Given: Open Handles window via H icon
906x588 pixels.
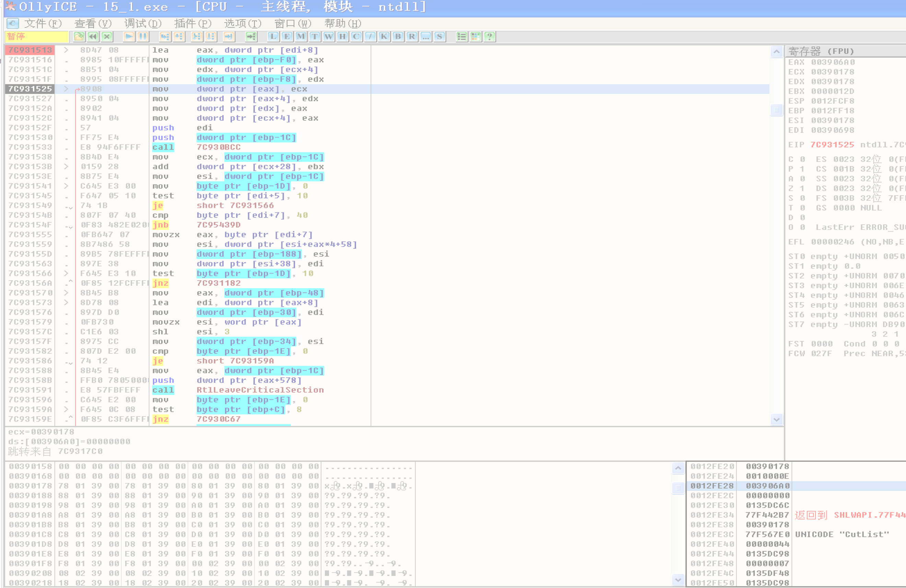Looking at the screenshot, I should [342, 37].
